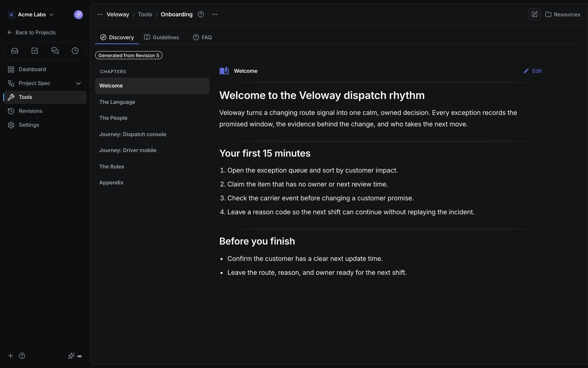Click Welcome to the Veloway dispatch rhythm title
Screen dimensions: 588x368
coord(322,95)
